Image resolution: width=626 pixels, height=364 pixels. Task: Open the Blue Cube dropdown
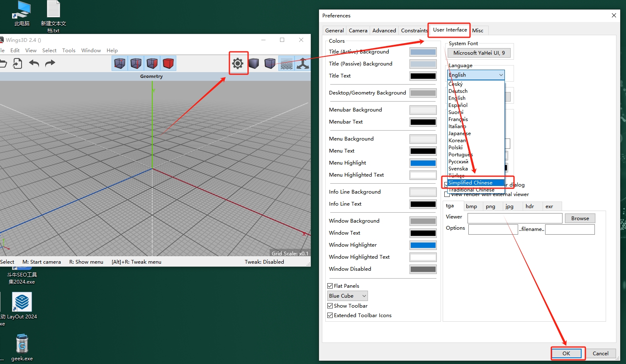[x=348, y=296]
